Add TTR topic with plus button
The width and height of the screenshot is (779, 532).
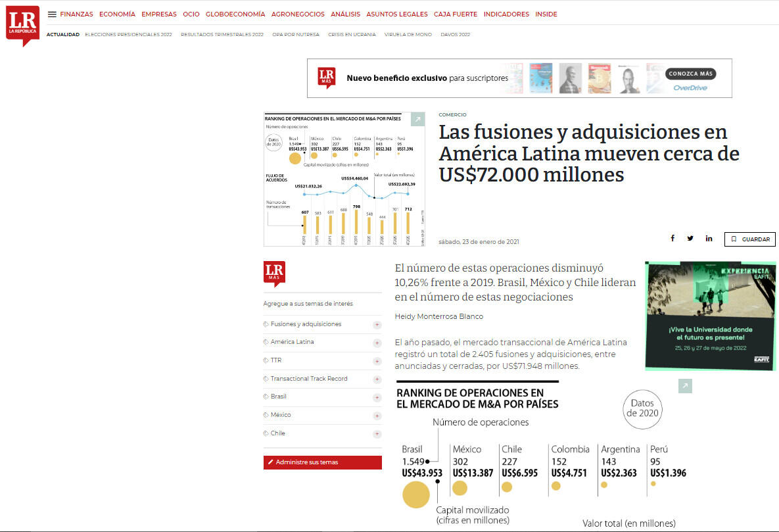click(377, 361)
